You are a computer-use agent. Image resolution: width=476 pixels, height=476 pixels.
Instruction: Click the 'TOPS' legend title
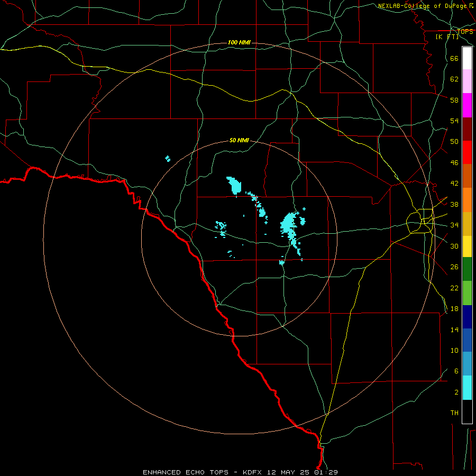[x=465, y=31]
